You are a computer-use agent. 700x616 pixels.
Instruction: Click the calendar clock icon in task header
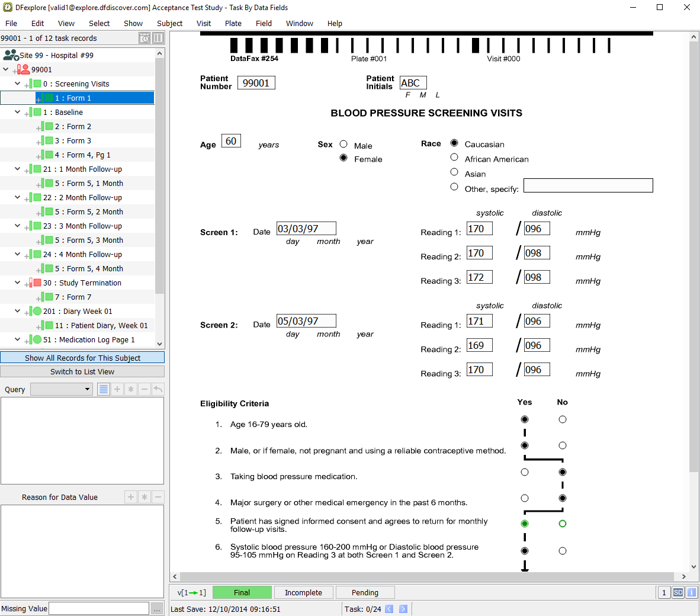(145, 38)
